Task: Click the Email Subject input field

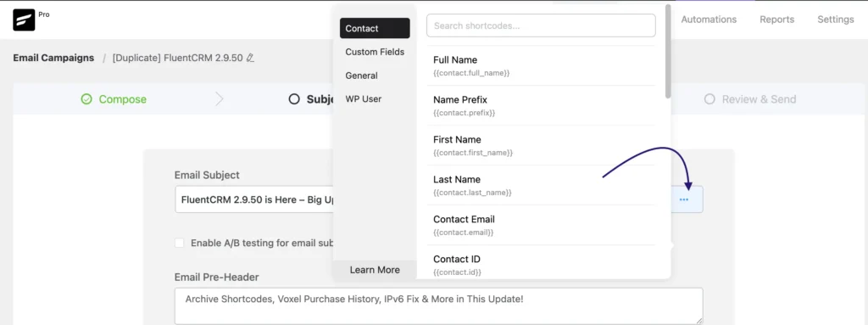Action: (254, 199)
